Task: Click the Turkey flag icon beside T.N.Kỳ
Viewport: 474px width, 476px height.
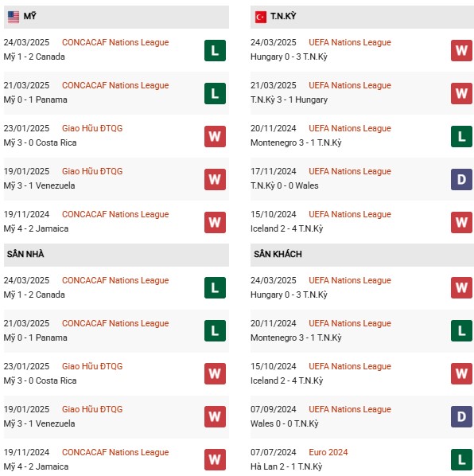Action: (261, 17)
